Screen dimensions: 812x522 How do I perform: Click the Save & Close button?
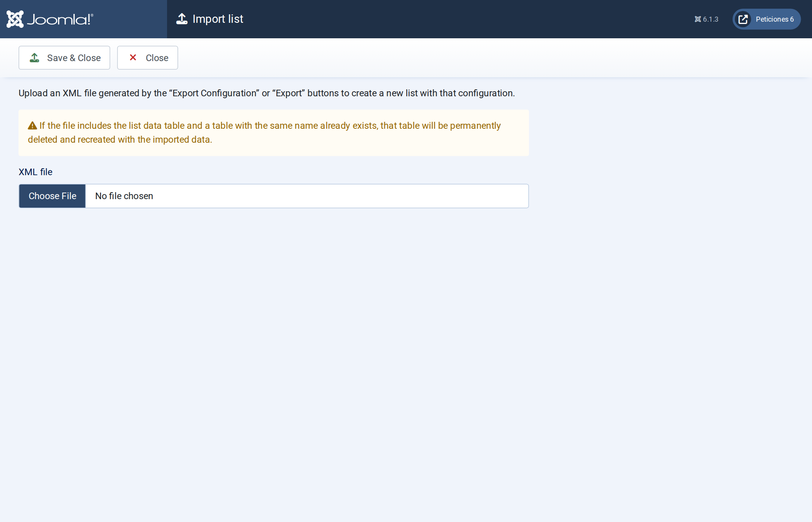[x=64, y=58]
